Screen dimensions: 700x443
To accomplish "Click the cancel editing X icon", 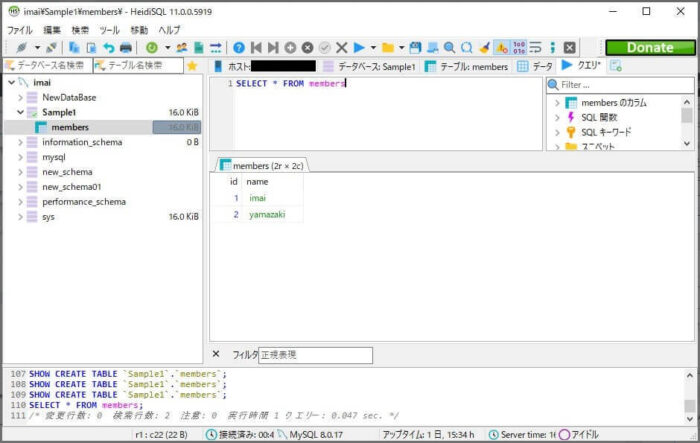I will point(342,48).
